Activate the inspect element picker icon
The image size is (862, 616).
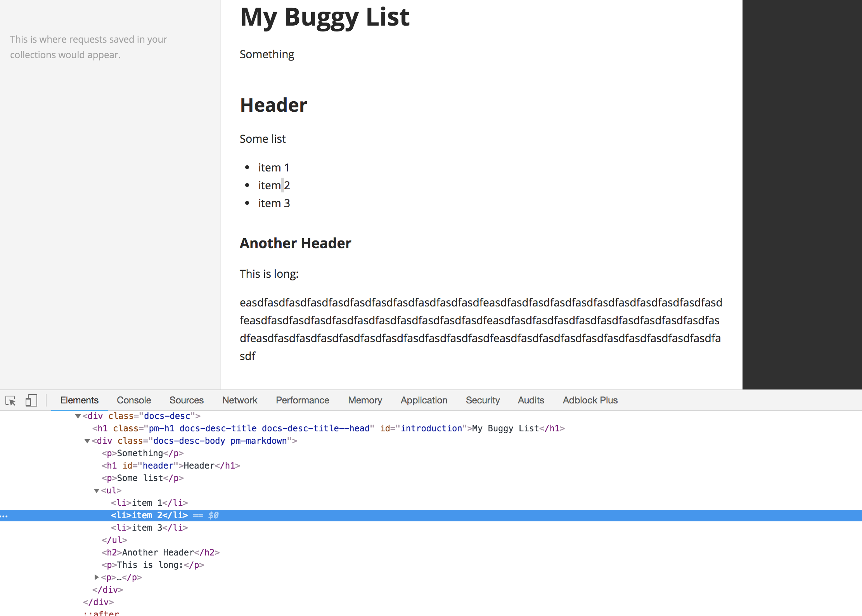(x=11, y=400)
